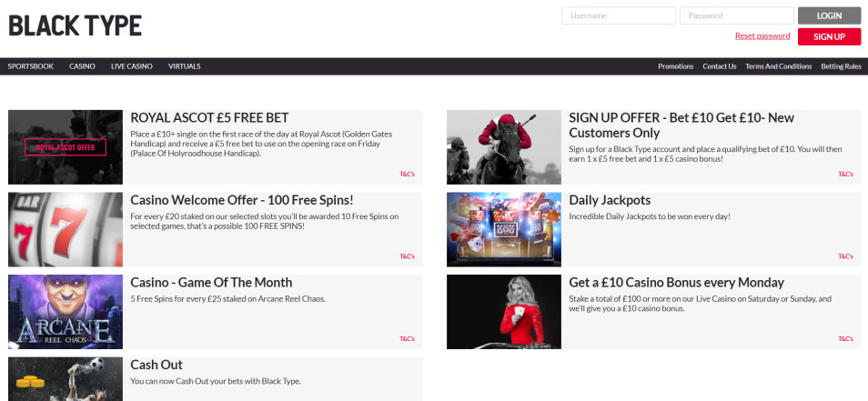
Task: Click the Black Type logo
Action: pos(76,25)
